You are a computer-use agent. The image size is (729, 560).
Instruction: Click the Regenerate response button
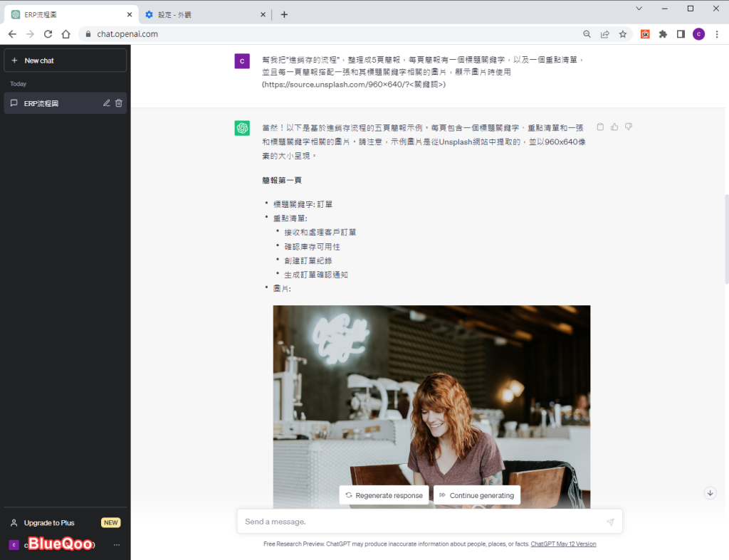point(384,495)
